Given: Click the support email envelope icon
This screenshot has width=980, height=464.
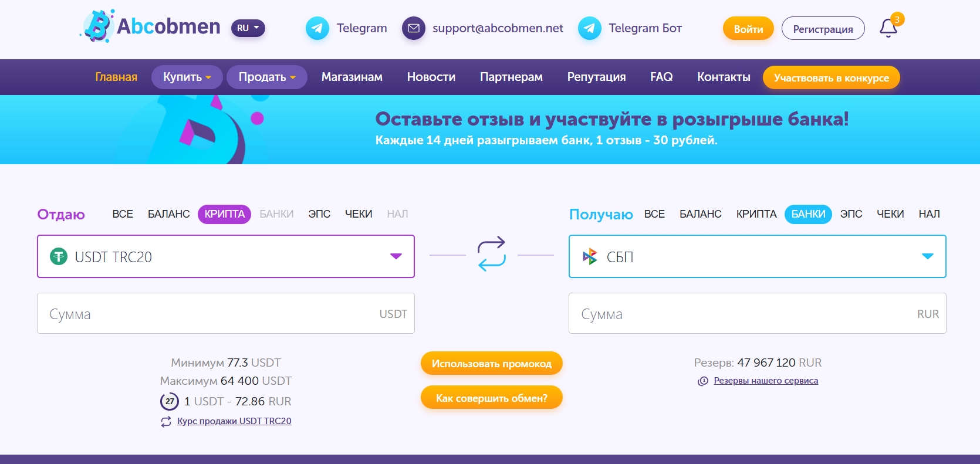Looking at the screenshot, I should [x=413, y=28].
